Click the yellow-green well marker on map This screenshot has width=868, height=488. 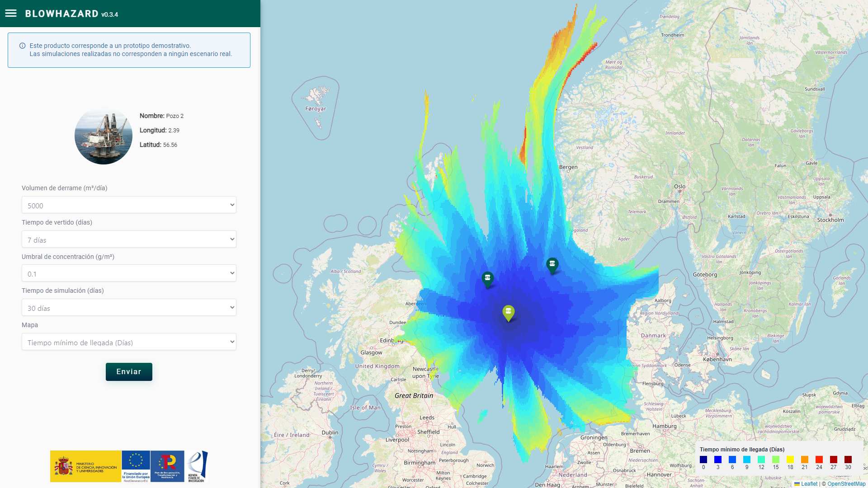click(x=509, y=313)
